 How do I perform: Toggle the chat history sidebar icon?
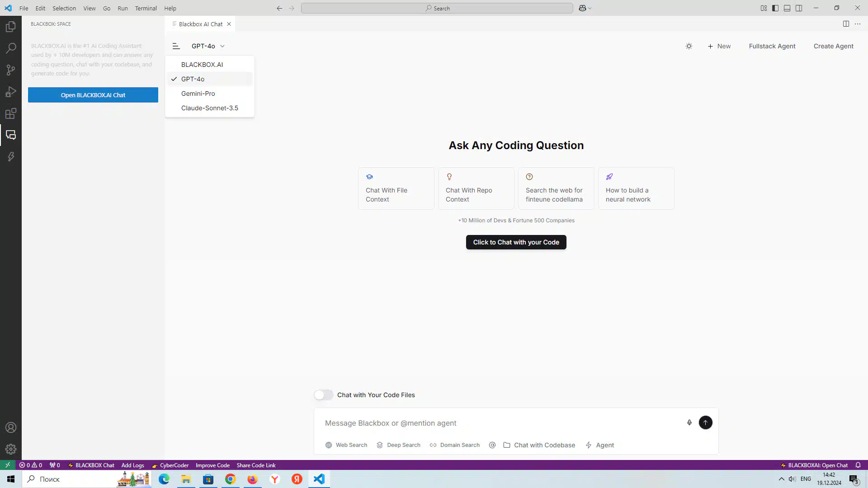176,46
